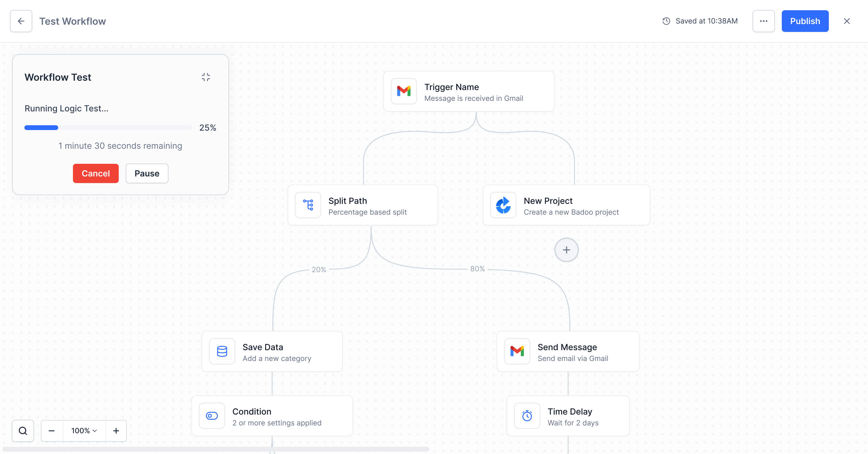Click the Condition toggle icon

coord(212,416)
